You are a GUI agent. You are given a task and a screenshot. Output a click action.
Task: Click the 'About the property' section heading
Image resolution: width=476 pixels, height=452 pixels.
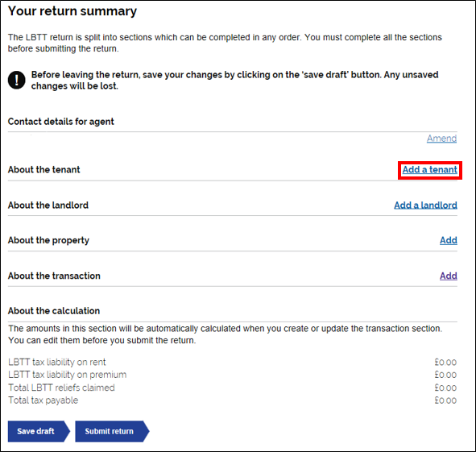48,241
